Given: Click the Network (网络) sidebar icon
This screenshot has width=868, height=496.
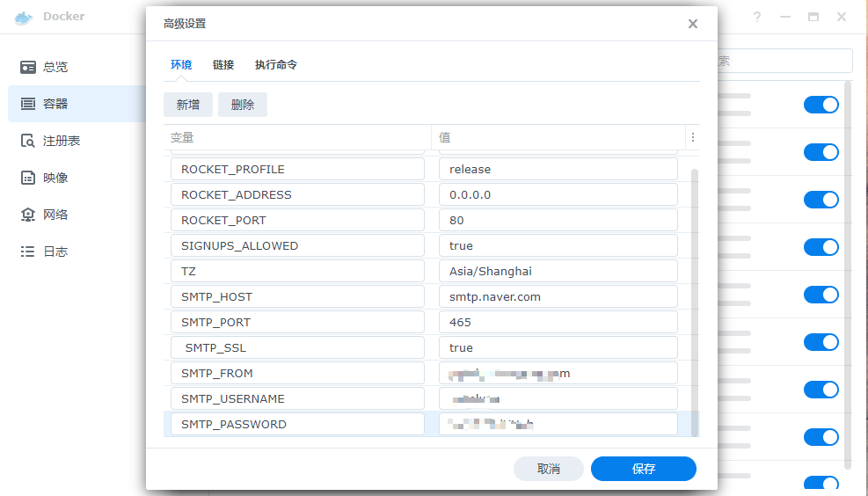Looking at the screenshot, I should 28,215.
